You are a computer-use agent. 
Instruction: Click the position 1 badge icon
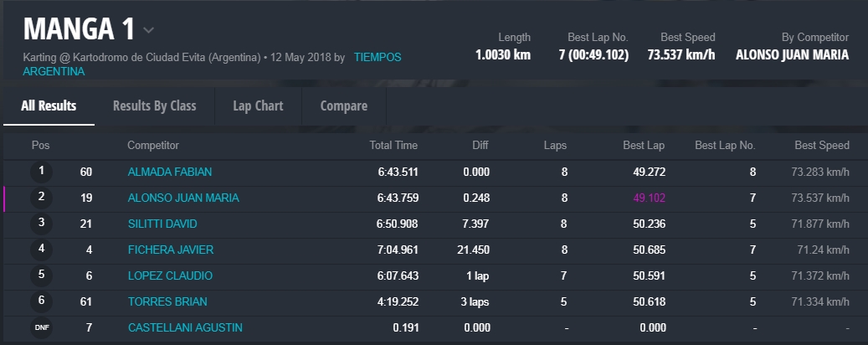click(41, 172)
